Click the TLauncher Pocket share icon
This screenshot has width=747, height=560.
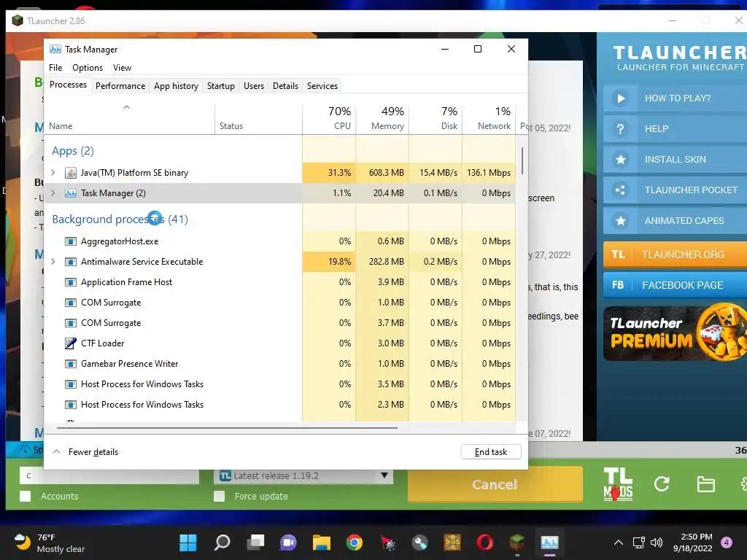(x=620, y=190)
